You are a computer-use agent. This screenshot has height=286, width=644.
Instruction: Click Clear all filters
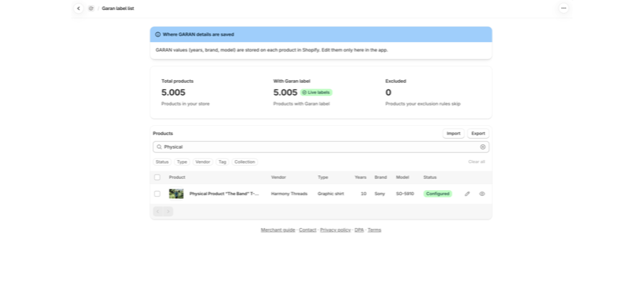(477, 162)
